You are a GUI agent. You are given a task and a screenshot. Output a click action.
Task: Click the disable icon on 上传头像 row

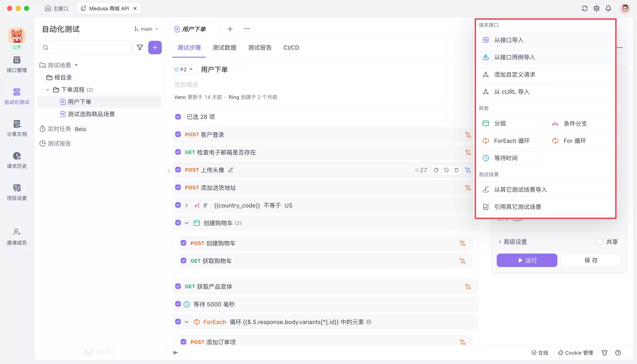pos(446,170)
